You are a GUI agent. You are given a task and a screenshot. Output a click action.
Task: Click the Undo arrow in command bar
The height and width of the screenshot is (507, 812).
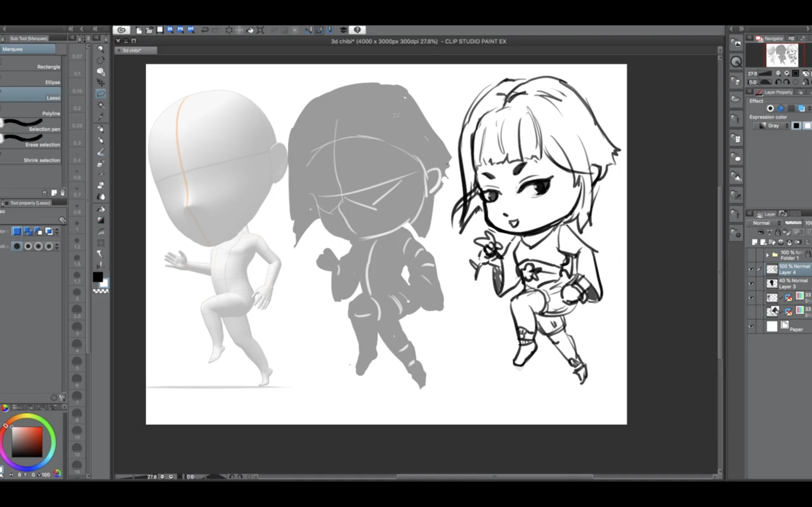tap(205, 30)
